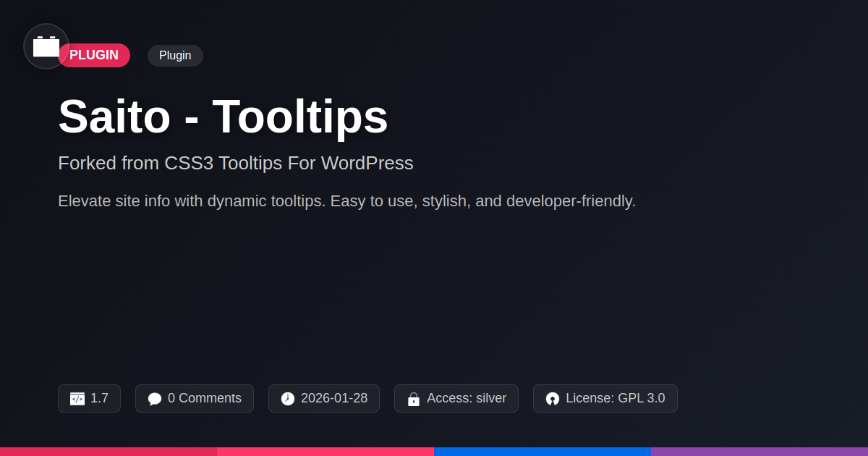Open the License: GPL 3.0 chip
Screen dimensions: 868x456
tap(605, 398)
